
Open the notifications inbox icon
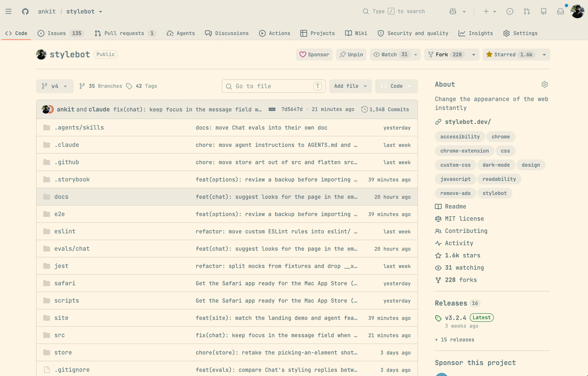560,11
